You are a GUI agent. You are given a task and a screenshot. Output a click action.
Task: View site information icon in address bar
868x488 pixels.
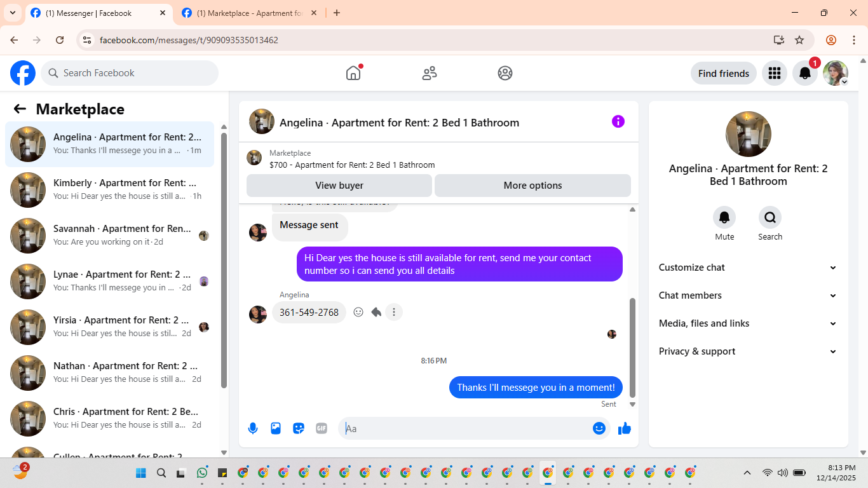(88, 40)
